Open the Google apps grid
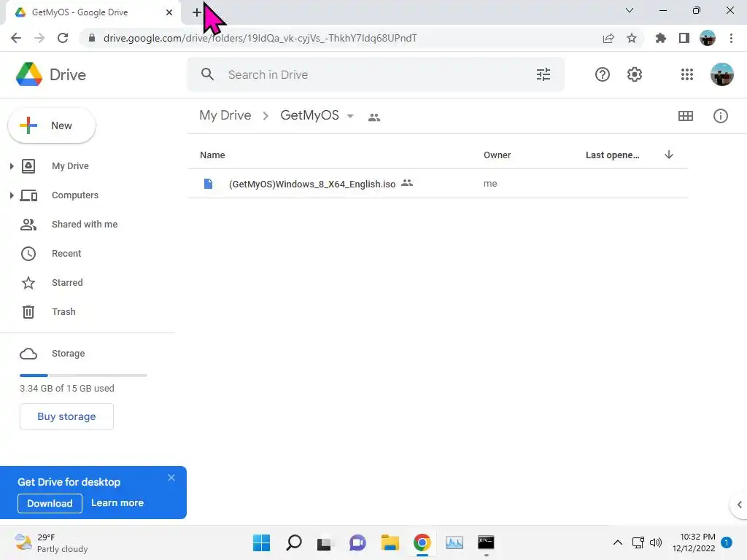 [x=686, y=74]
